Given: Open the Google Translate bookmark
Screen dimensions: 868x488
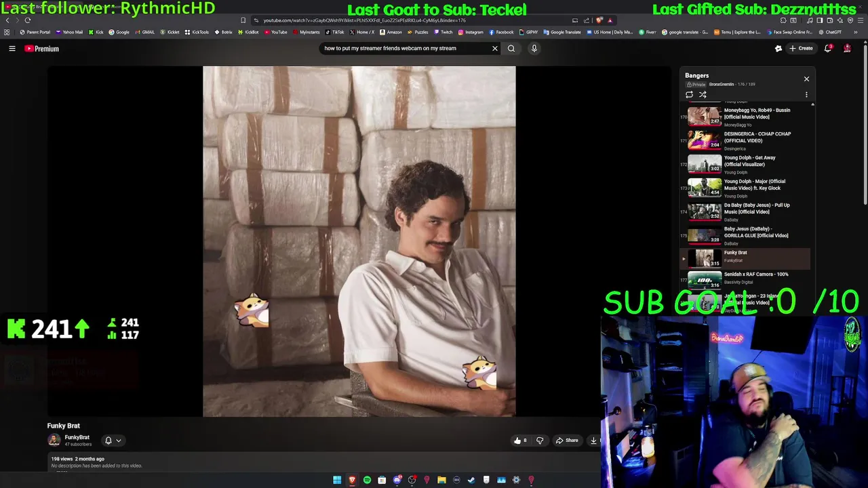Looking at the screenshot, I should [x=562, y=32].
